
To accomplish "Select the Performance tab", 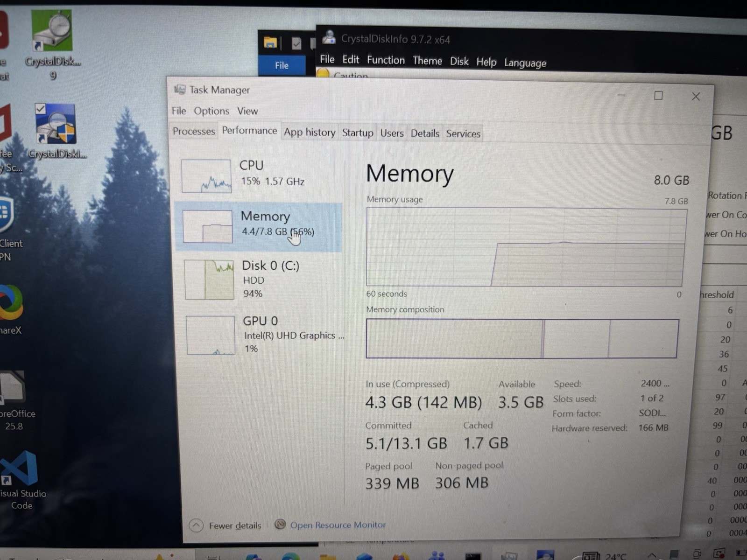I will pos(249,131).
